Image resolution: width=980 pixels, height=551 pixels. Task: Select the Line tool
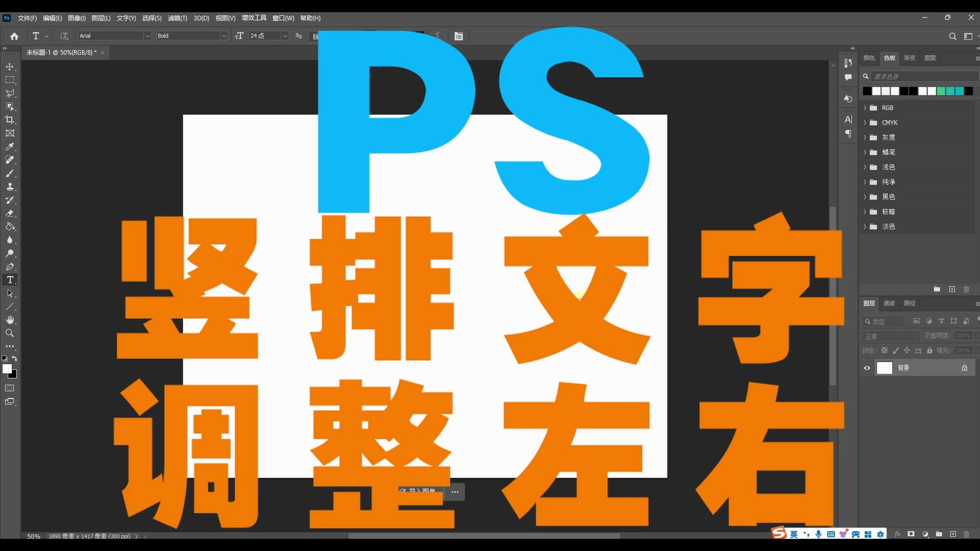click(x=10, y=307)
